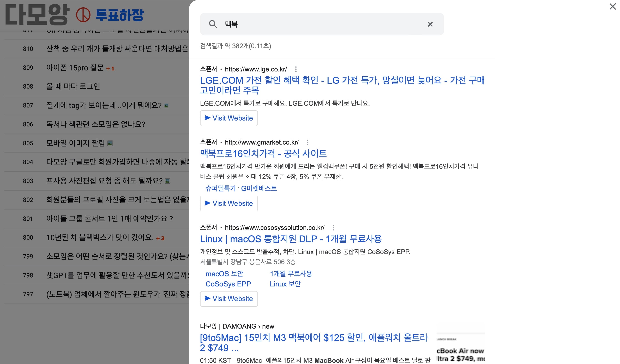Click the image icon on post 803

[168, 181]
